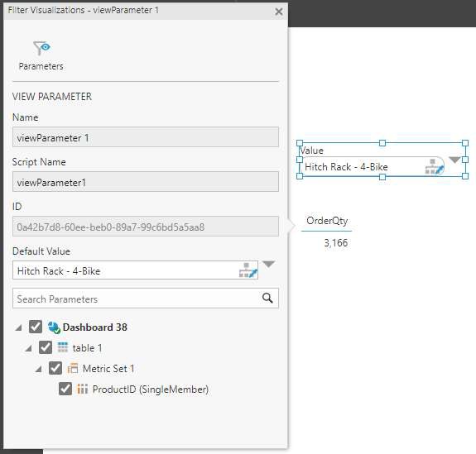Click the OrderQty column header
Viewport: 476px width, 454px height.
[327, 221]
